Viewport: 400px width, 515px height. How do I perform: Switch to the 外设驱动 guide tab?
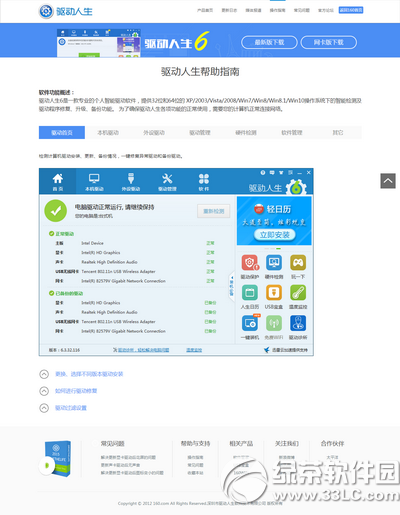click(x=154, y=133)
